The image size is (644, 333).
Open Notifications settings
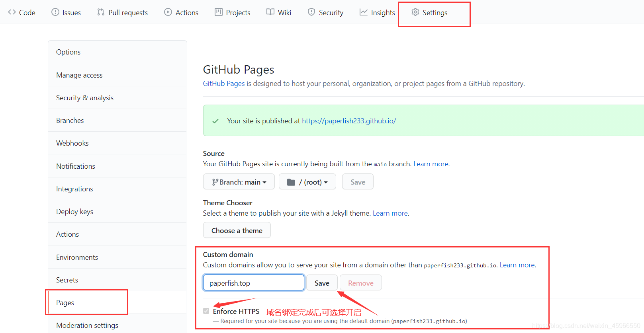[x=117, y=166]
